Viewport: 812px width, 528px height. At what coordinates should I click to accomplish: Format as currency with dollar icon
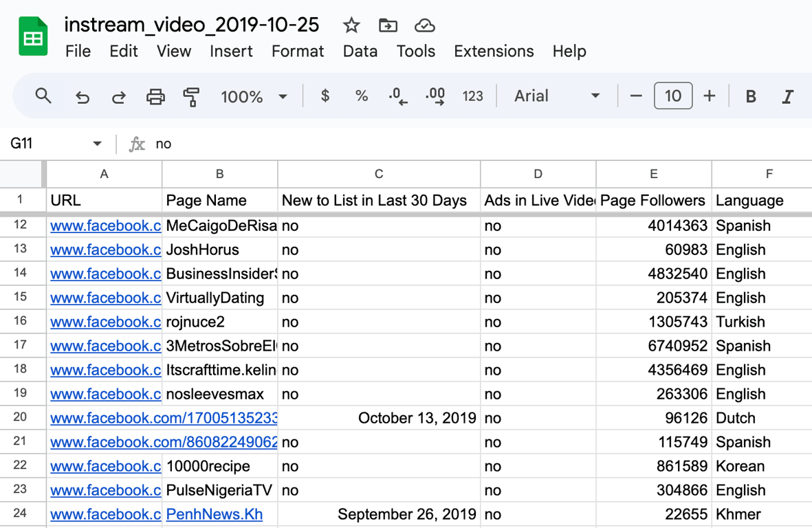(x=325, y=96)
